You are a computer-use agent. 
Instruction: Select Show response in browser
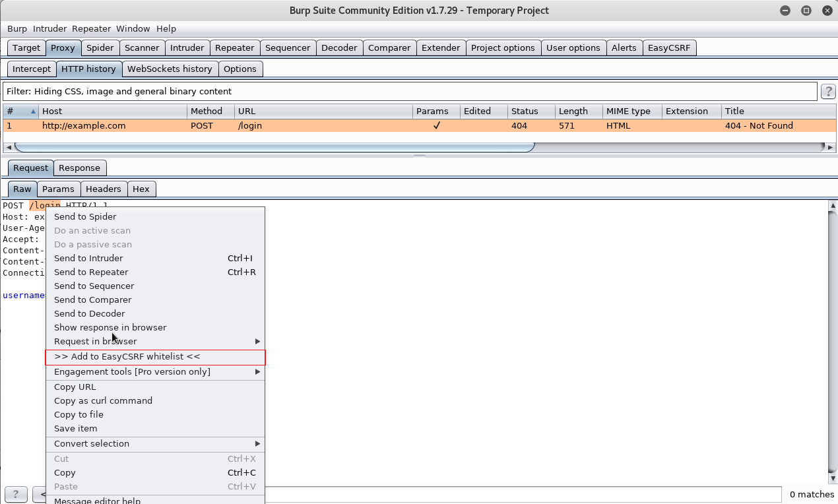155,327
